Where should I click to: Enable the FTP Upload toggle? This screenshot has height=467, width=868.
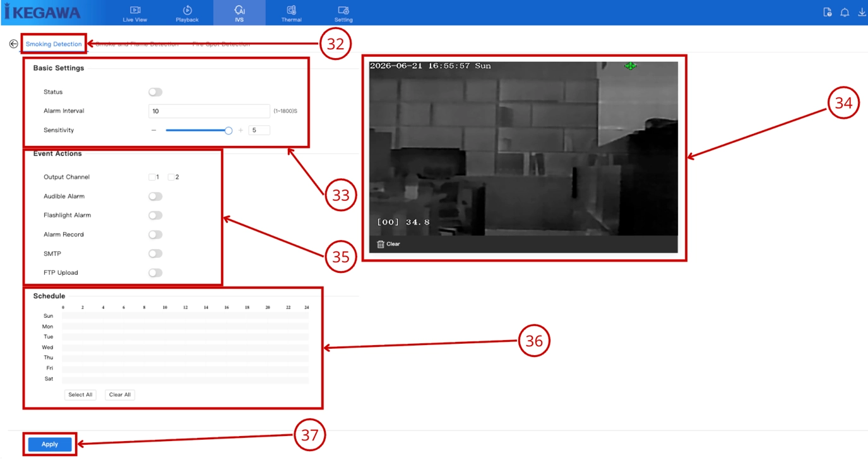[x=155, y=273]
